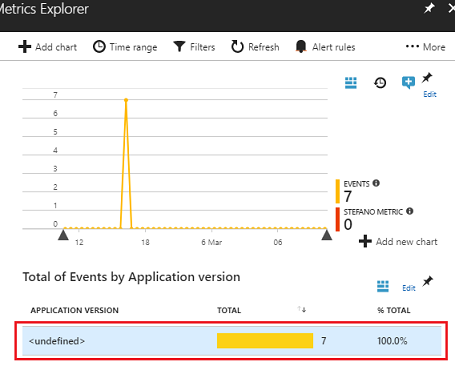This screenshot has height=374, width=455.
Task: Refresh the metrics data
Action: pyautogui.click(x=255, y=47)
